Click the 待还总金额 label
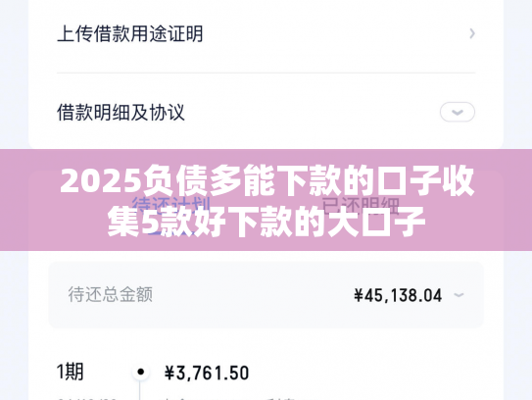The width and height of the screenshot is (532, 400). 111,294
